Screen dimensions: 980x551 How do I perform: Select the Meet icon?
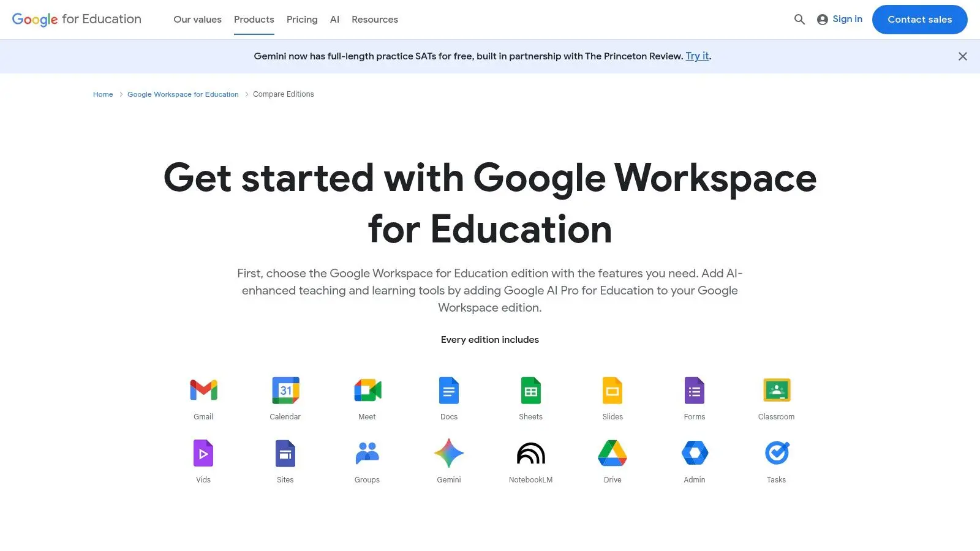[367, 390]
